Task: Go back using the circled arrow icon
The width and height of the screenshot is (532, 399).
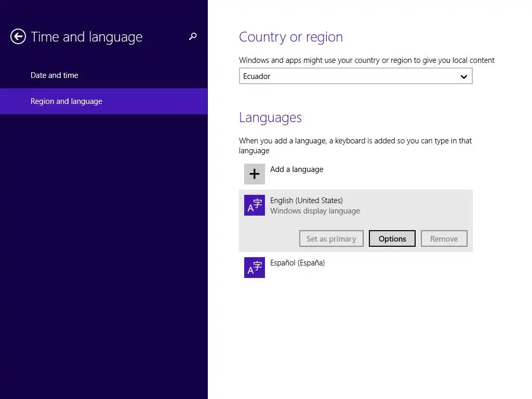Action: (18, 37)
